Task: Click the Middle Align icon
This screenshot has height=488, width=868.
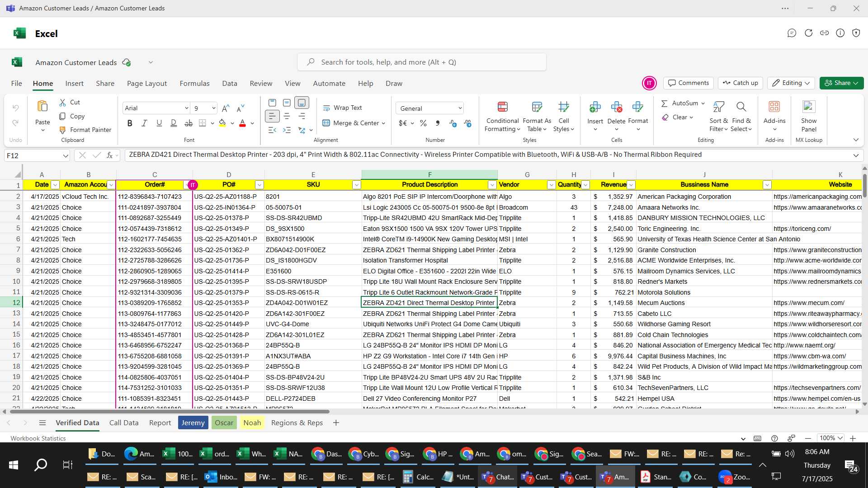Action: tap(287, 103)
